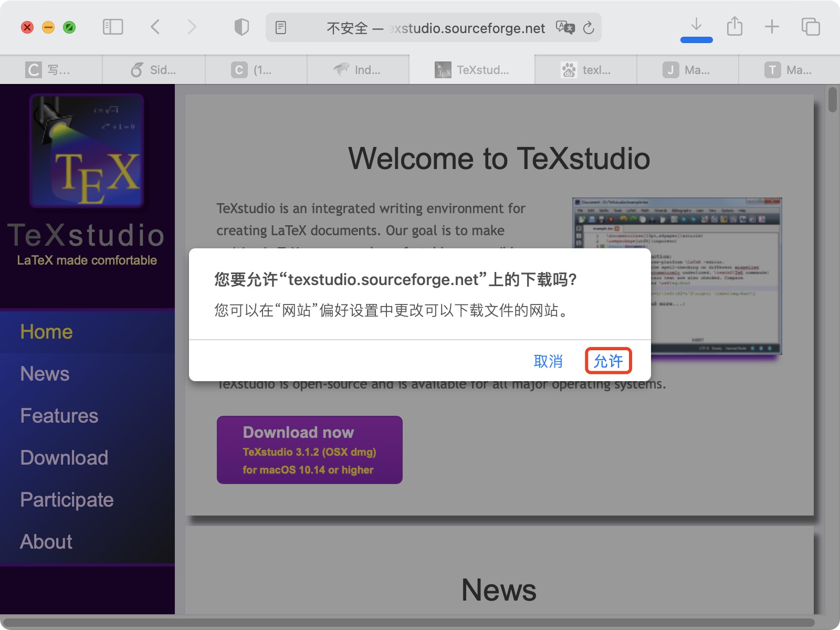
Task: Show the tab overview grid
Action: [810, 26]
